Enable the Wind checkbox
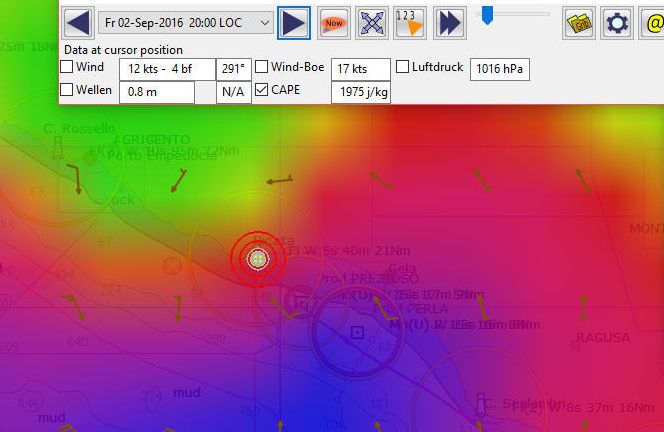This screenshot has height=432, width=664. [67, 67]
